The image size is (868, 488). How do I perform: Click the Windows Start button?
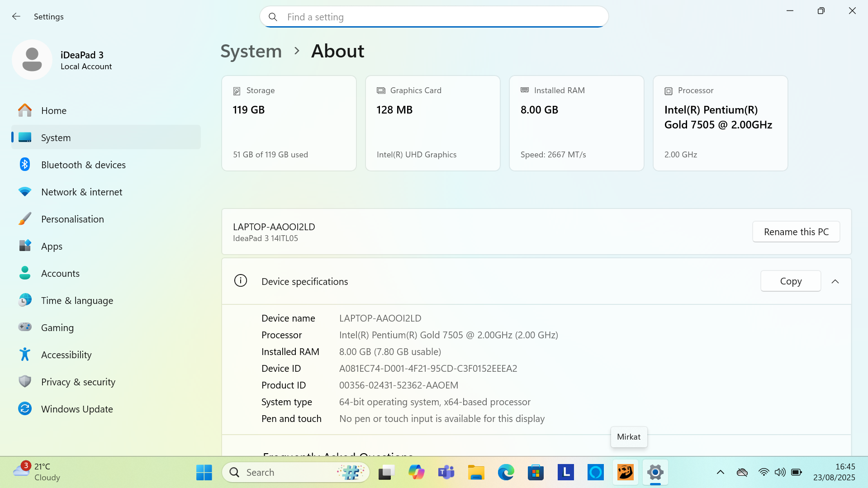coord(204,473)
